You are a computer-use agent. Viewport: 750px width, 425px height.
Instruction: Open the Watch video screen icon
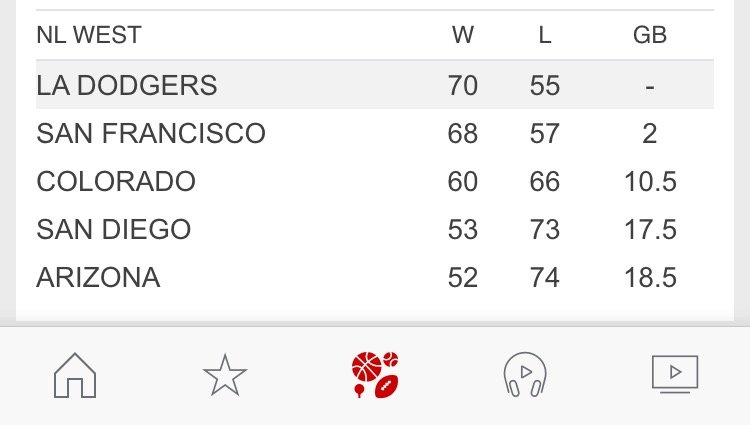point(675,374)
